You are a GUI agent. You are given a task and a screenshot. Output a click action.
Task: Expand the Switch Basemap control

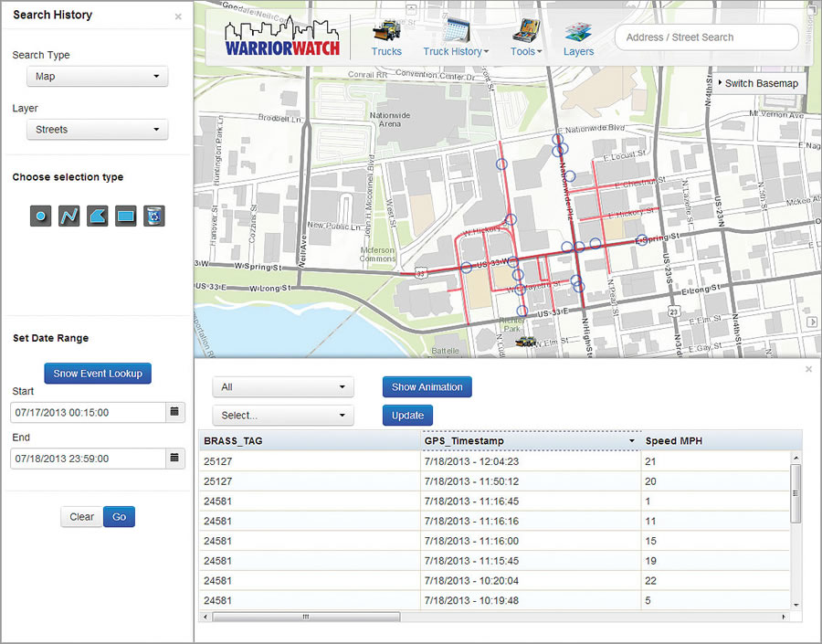pos(760,82)
